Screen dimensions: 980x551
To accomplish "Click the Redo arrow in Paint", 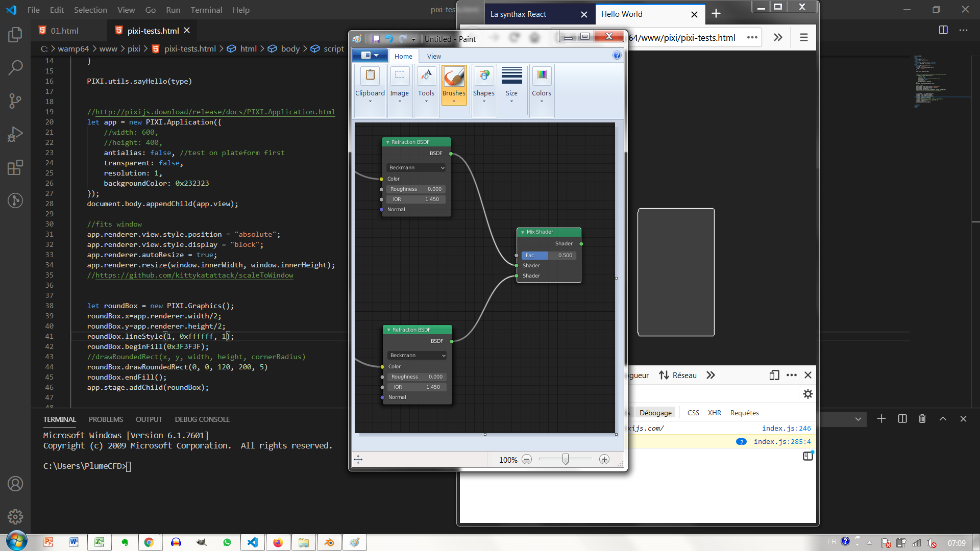I will click(x=403, y=39).
